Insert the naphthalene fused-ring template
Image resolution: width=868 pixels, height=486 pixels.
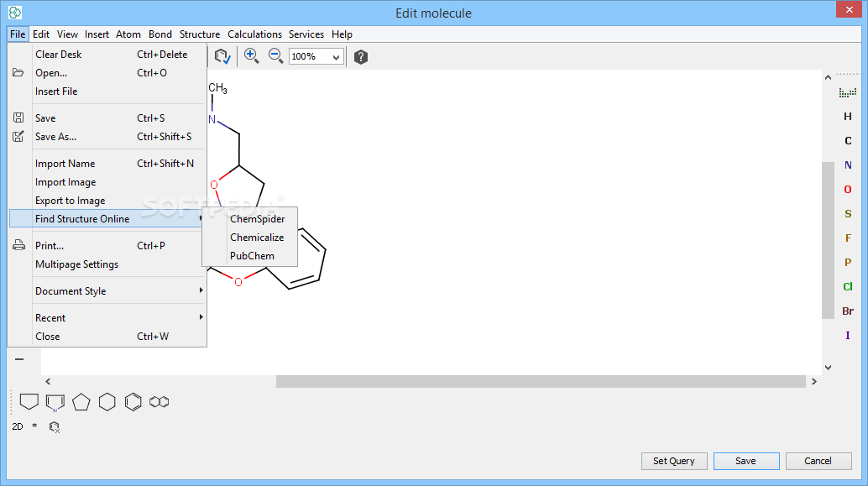click(159, 402)
